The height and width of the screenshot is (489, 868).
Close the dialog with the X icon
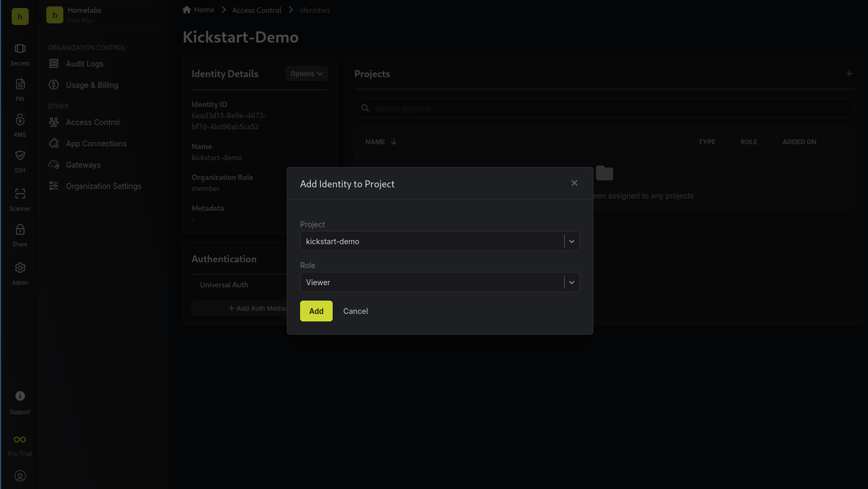click(574, 183)
